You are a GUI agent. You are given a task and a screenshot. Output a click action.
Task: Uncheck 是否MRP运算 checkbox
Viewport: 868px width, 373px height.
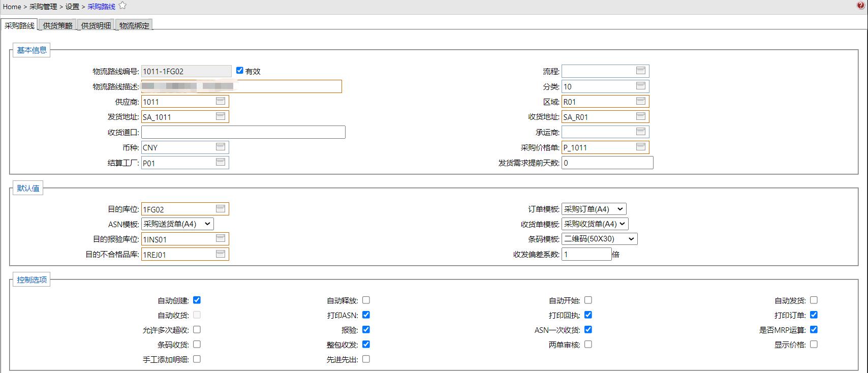click(814, 329)
